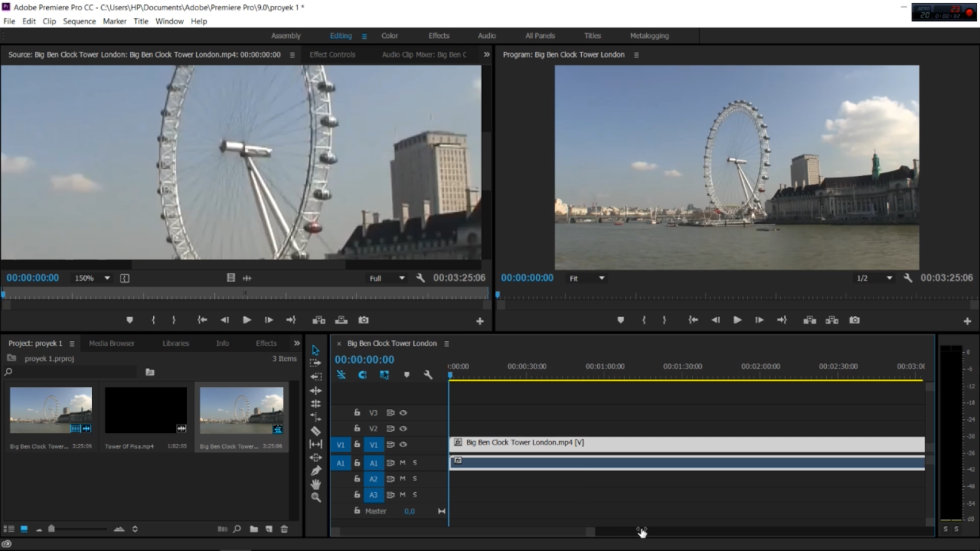Switch to the Color workspace tab
980x551 pixels.
click(390, 36)
